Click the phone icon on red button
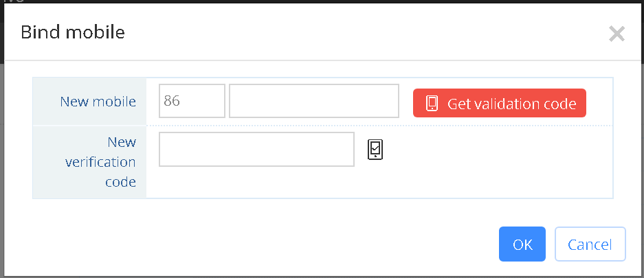 [x=432, y=104]
